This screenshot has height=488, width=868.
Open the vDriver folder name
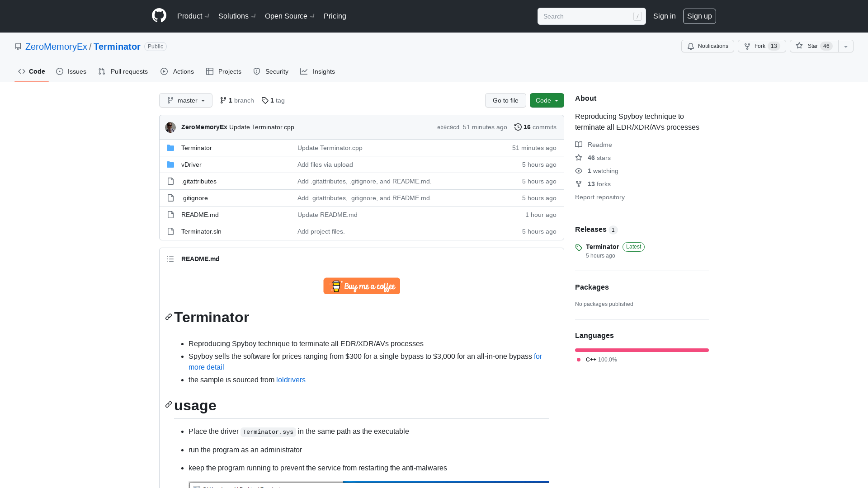coord(191,164)
